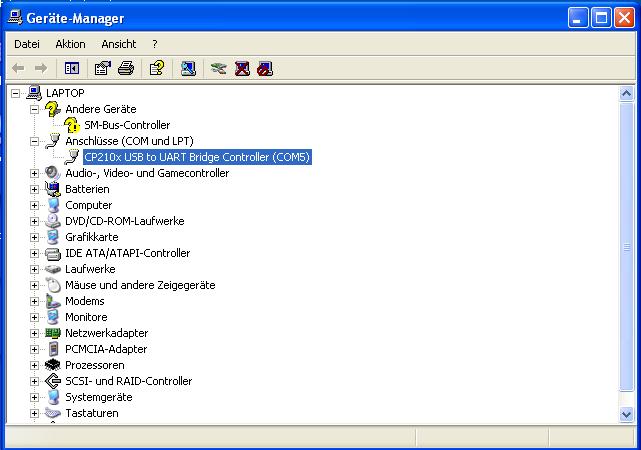The width and height of the screenshot is (641, 450).
Task: Expand the Grafikkarte node
Action: pos(34,237)
